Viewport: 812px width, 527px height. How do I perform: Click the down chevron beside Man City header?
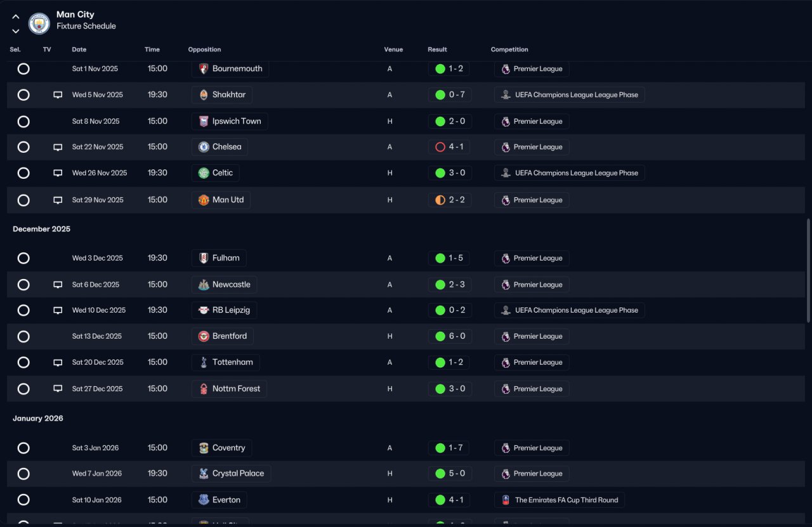(16, 30)
